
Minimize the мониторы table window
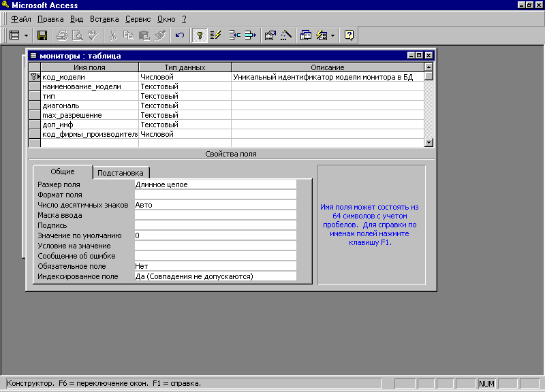[411, 55]
